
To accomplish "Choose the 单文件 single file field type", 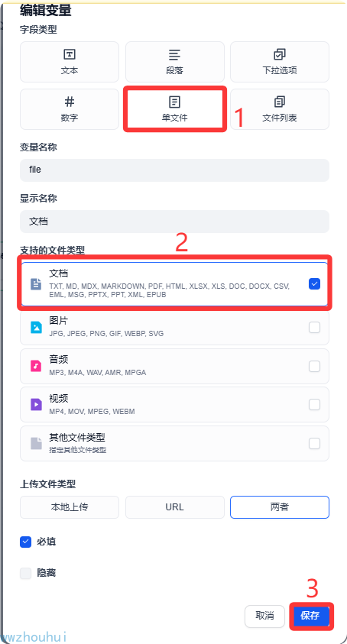I will (175, 108).
